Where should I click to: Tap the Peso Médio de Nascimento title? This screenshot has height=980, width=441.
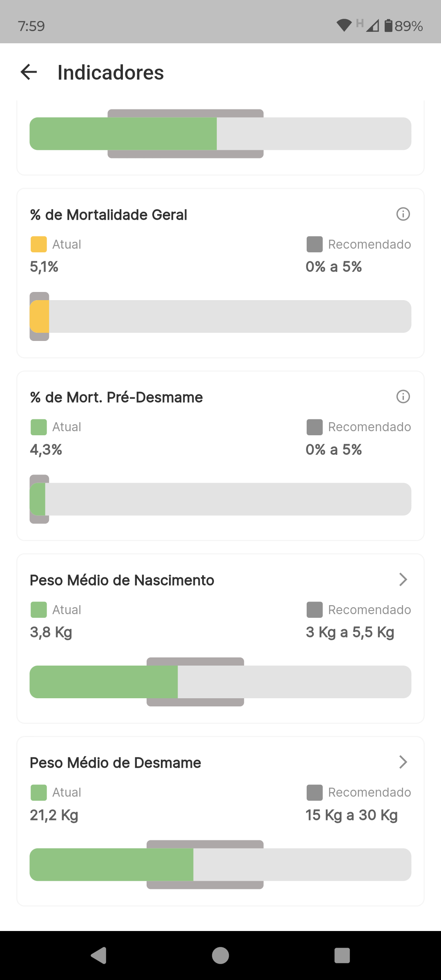click(x=122, y=580)
